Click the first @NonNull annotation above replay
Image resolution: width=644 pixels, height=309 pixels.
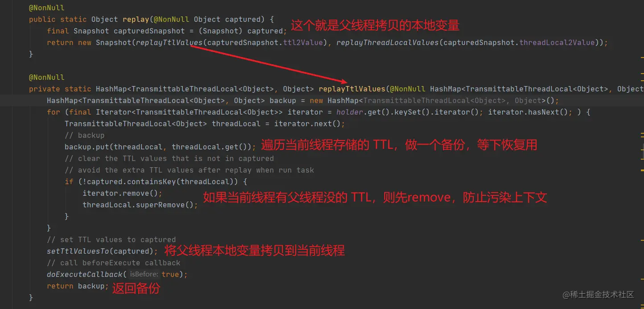(47, 8)
